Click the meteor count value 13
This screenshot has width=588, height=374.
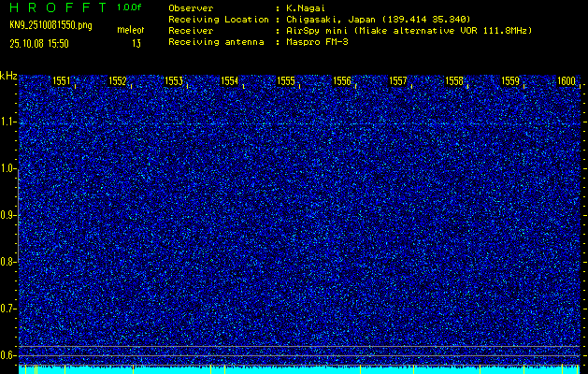[x=136, y=43]
